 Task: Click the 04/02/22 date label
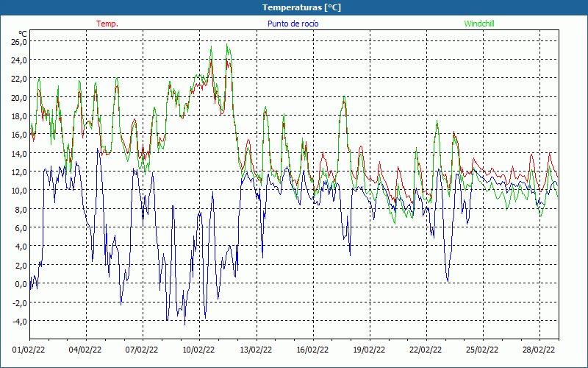85,350
